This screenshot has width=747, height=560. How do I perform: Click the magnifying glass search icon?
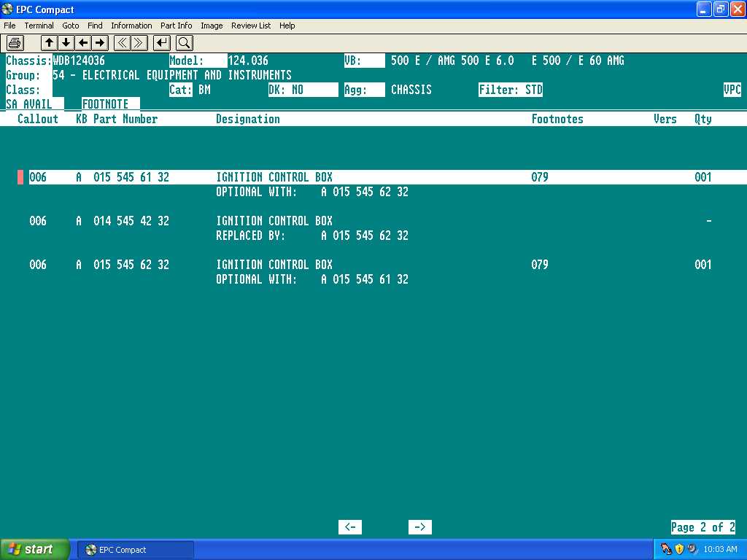point(184,42)
